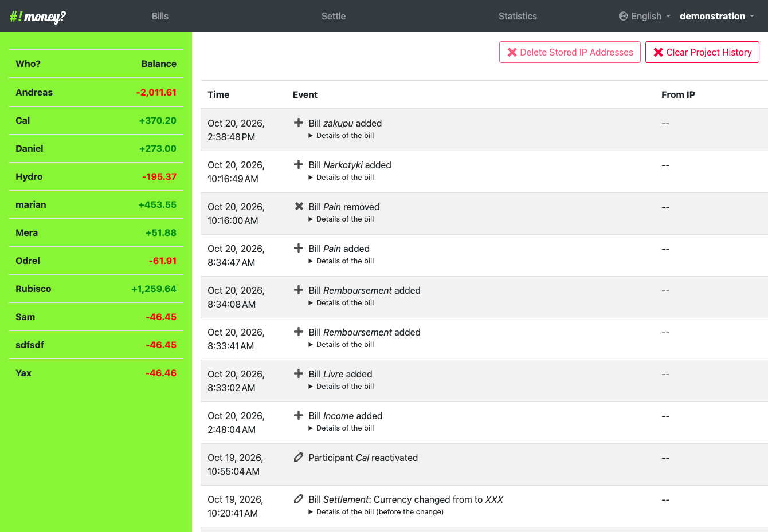Screen dimensions: 768x532
Task: Click Clear Project History button
Action: click(x=702, y=52)
